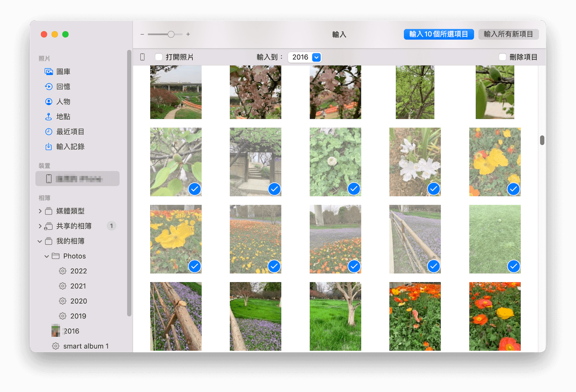Select the bright green grass tree photo
This screenshot has height=392, width=576.
[335, 316]
